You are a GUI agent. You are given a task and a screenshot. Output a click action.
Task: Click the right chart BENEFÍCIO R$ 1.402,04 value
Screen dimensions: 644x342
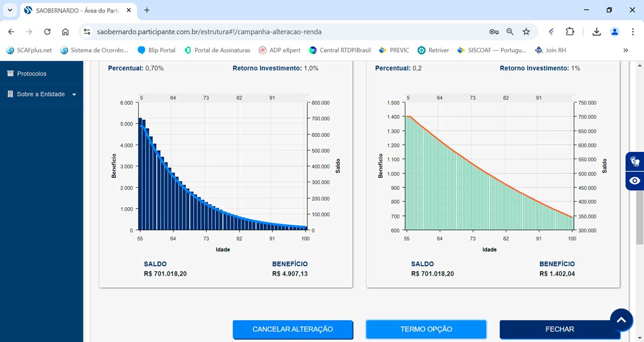[557, 274]
